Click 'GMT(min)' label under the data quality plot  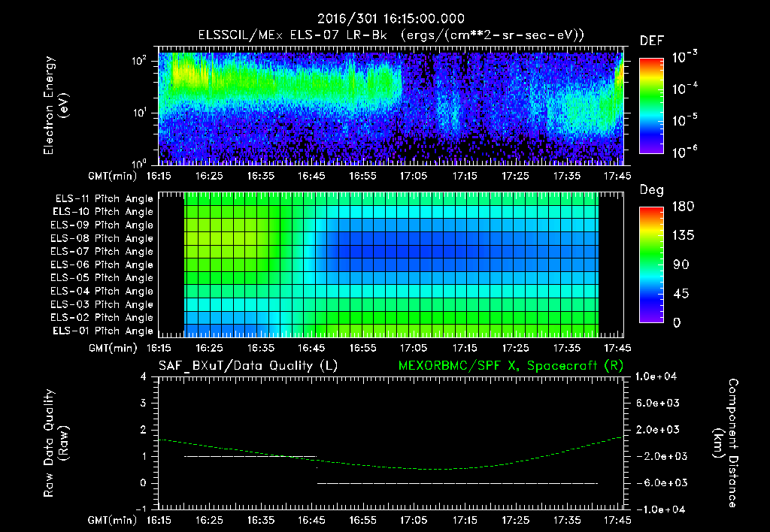point(113,520)
